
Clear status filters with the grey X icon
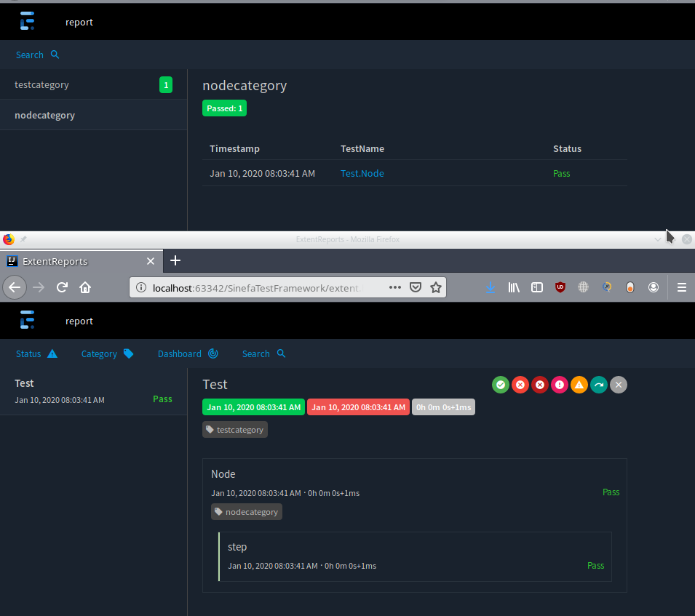click(619, 385)
